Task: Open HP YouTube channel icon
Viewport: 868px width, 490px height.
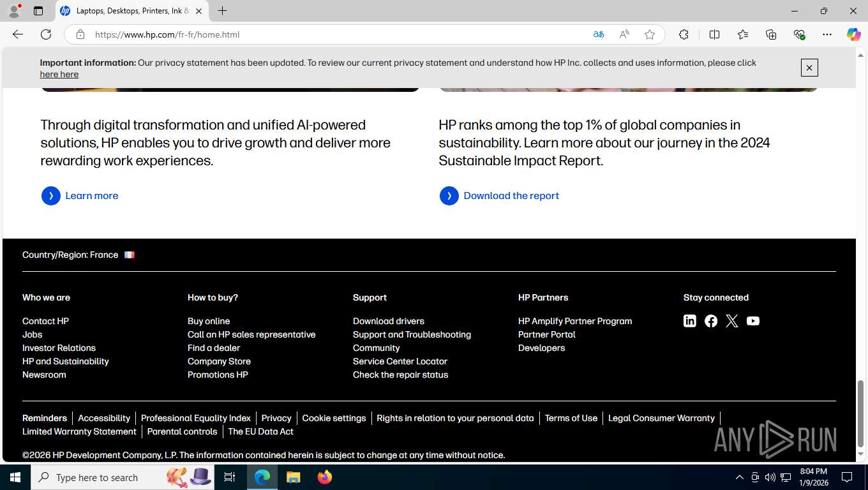Action: tap(753, 321)
